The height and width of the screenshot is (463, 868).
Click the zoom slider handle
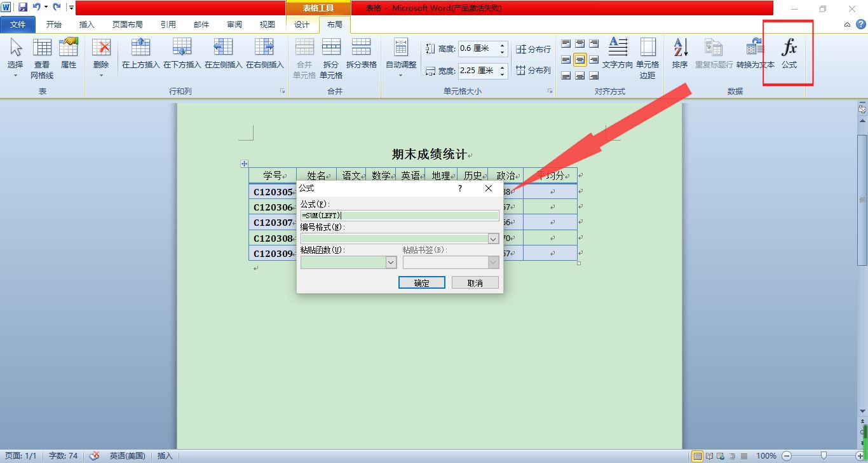(824, 456)
